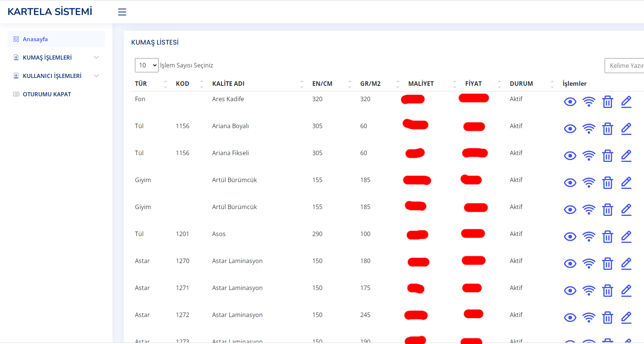Delete the Asos fabric row

pyautogui.click(x=608, y=236)
